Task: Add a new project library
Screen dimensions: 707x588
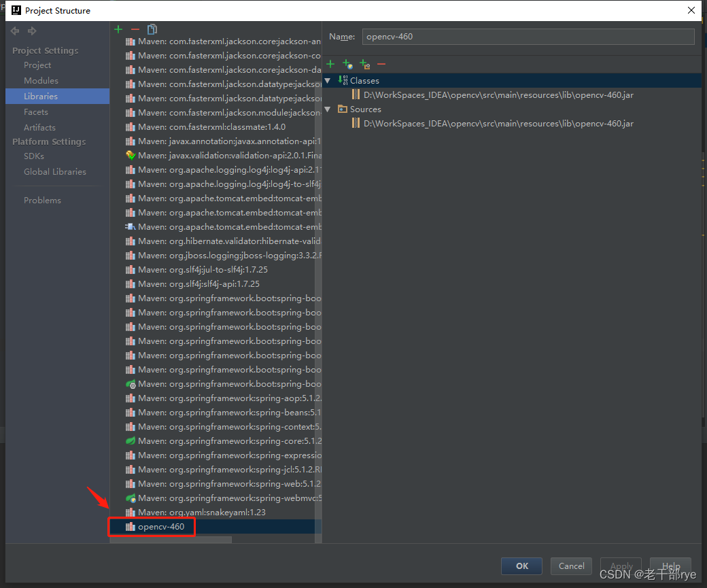Action: point(118,29)
